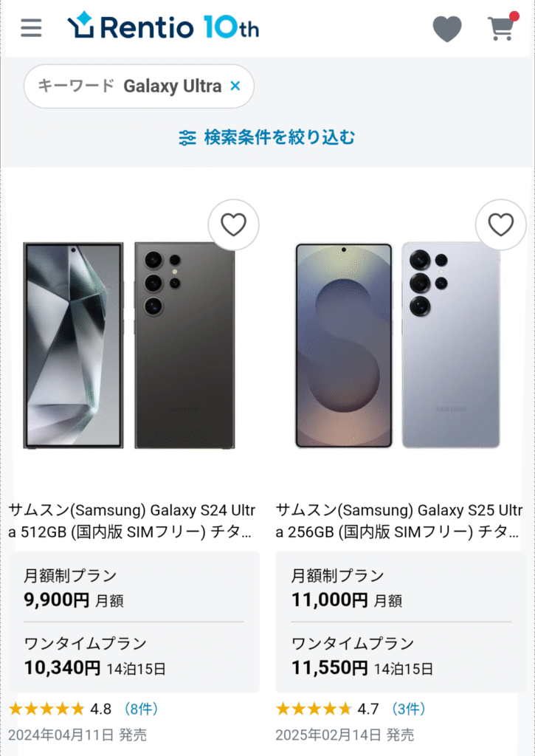Click the Rentio 10th logo
The width and height of the screenshot is (535, 756).
click(x=163, y=27)
